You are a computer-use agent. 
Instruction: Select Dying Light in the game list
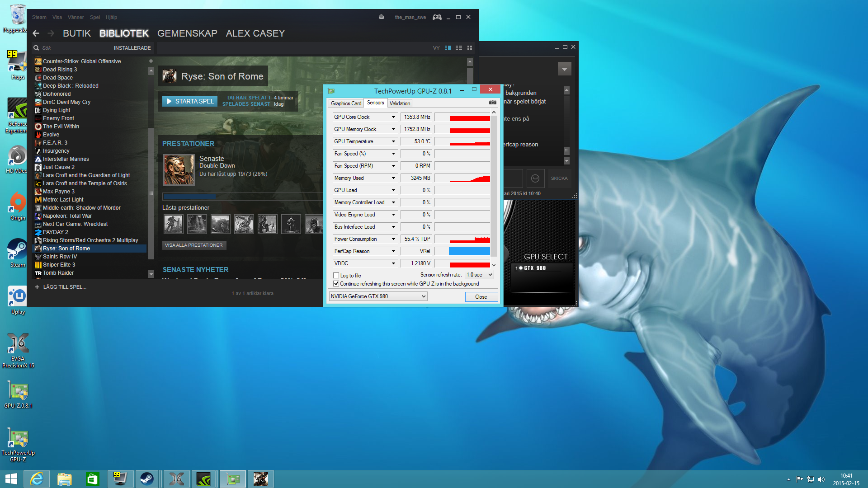pos(57,110)
